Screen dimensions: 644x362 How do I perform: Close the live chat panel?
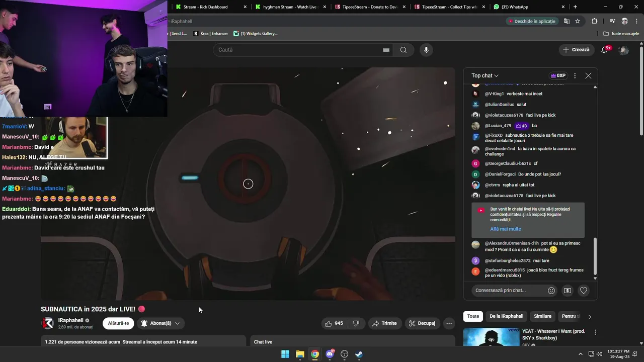pyautogui.click(x=588, y=75)
